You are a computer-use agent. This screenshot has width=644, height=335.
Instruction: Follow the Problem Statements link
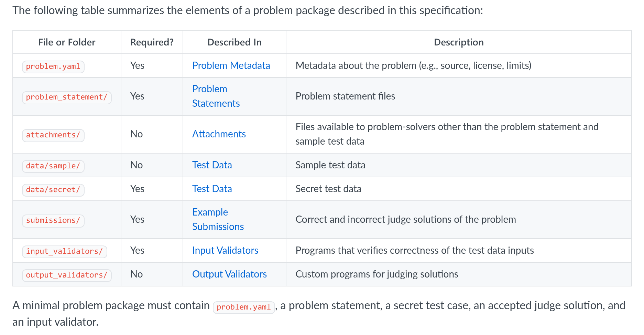click(x=216, y=96)
